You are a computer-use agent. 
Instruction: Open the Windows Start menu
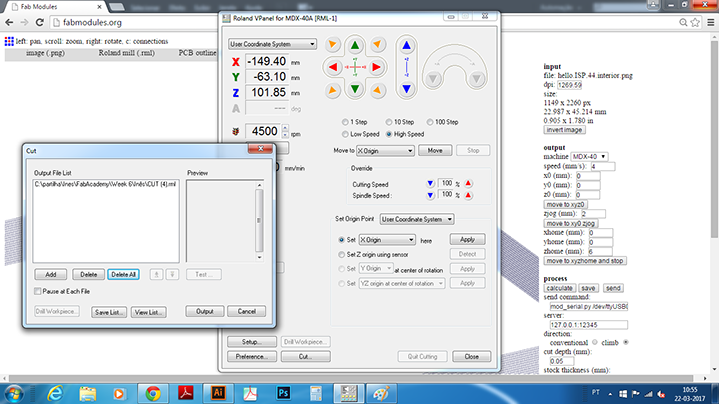(14, 394)
